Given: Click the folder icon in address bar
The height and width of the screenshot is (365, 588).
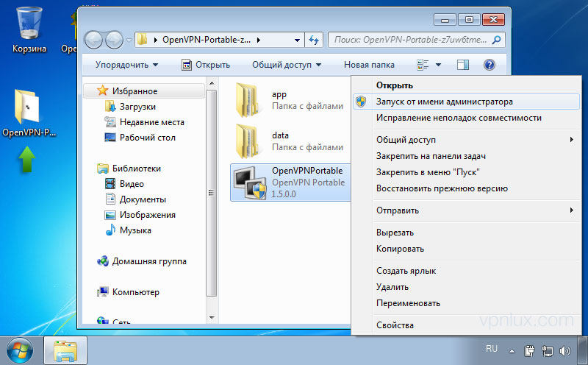Looking at the screenshot, I should click(142, 40).
